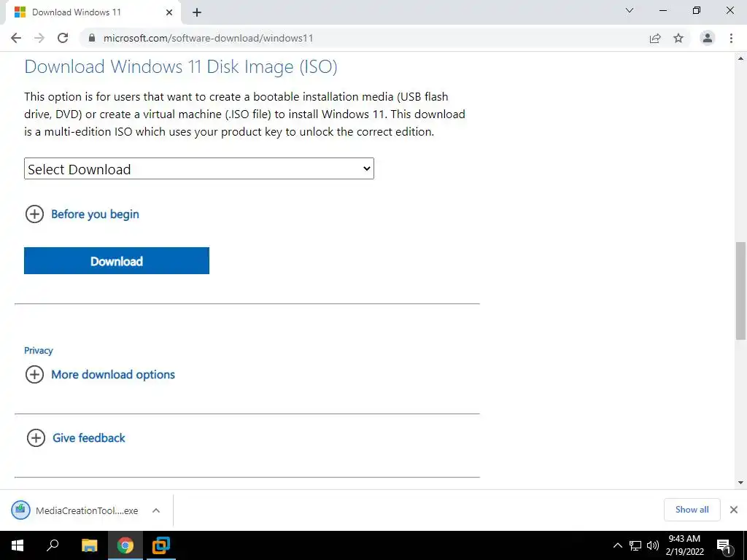Screen dimensions: 747x560
Task: Click the browser Back arrow
Action: point(16,38)
